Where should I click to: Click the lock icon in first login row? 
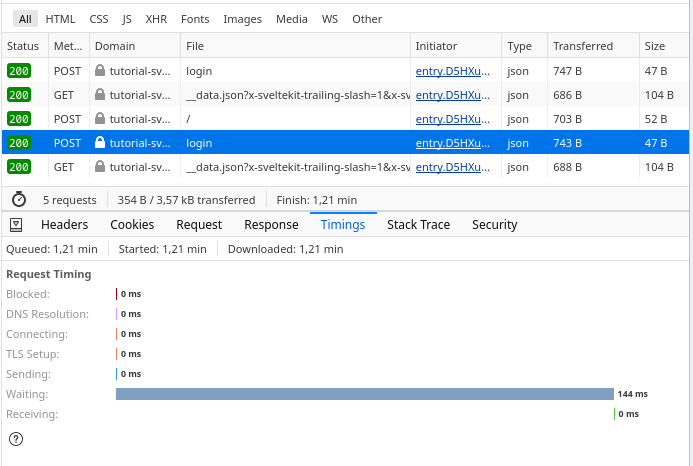(x=100, y=71)
